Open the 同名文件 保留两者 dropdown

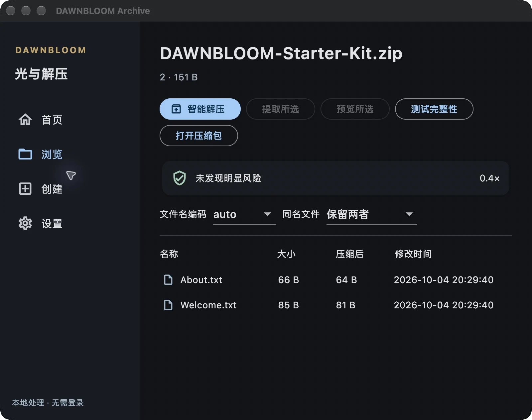point(372,214)
